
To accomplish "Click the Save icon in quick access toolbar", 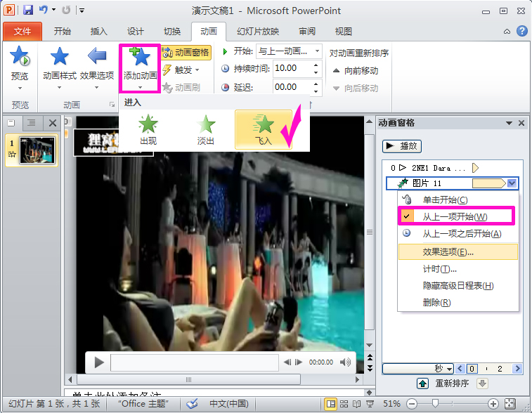I will 28,10.
